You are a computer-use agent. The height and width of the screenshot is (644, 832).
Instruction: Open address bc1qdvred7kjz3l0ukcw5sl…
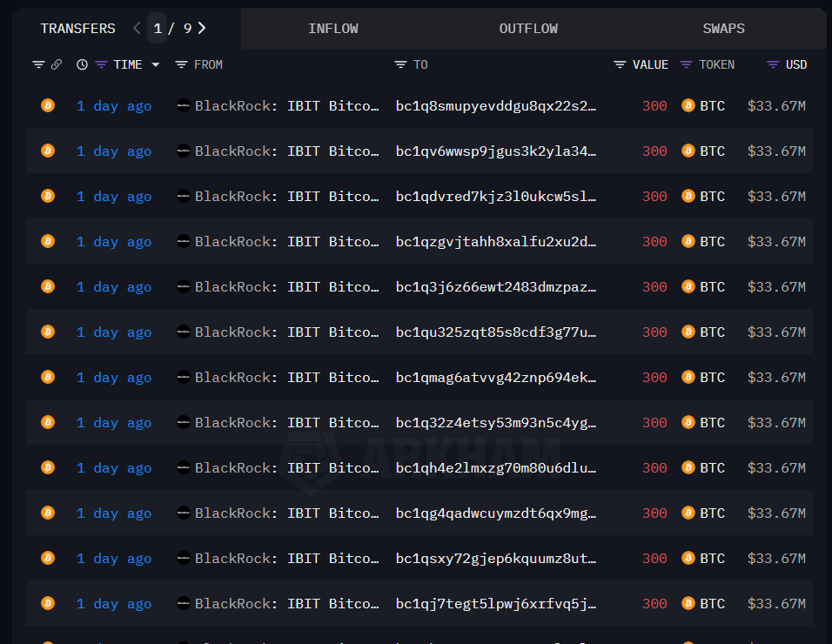496,197
